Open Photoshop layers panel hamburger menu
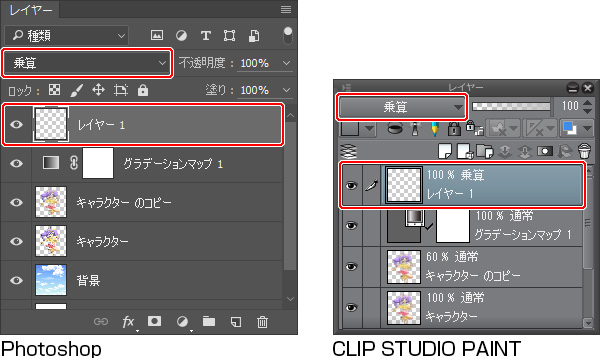 [286, 9]
